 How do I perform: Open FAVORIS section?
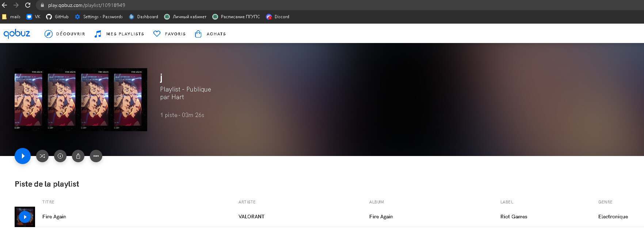[x=175, y=34]
